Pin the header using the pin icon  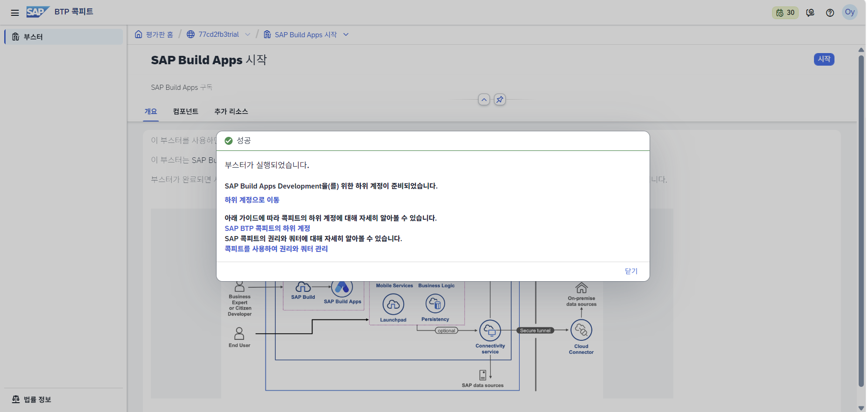pyautogui.click(x=500, y=100)
